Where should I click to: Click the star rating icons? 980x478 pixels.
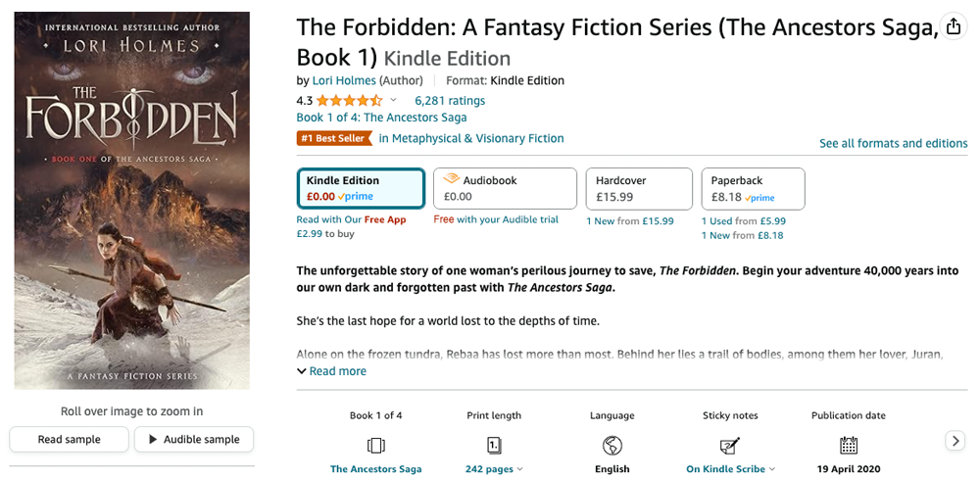coord(349,100)
